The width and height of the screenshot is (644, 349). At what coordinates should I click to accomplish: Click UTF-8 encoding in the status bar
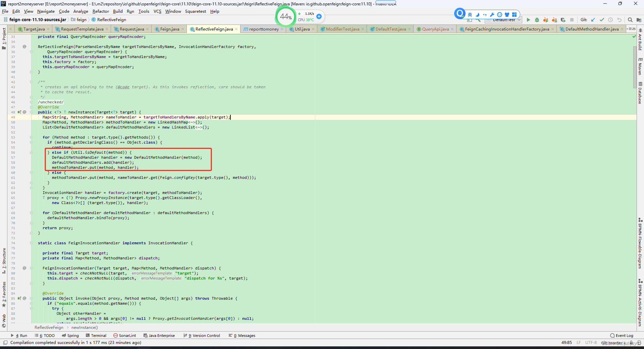(x=591, y=343)
